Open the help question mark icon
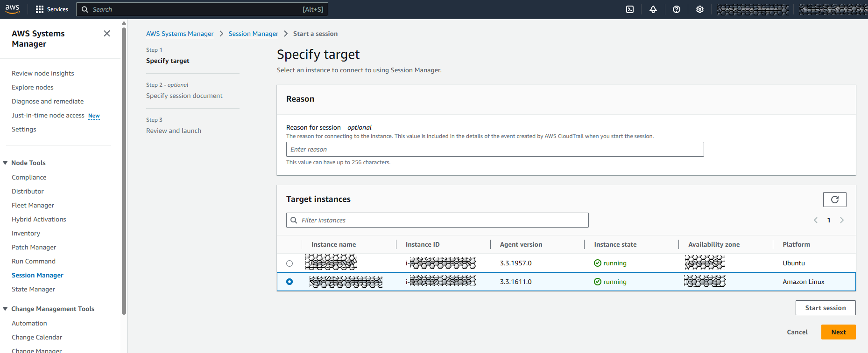The image size is (868, 353). click(x=677, y=9)
